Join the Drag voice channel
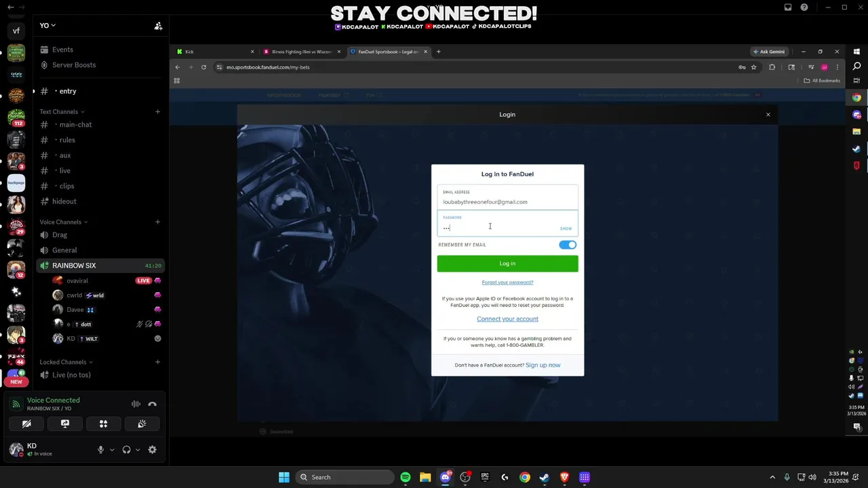 pyautogui.click(x=100, y=235)
